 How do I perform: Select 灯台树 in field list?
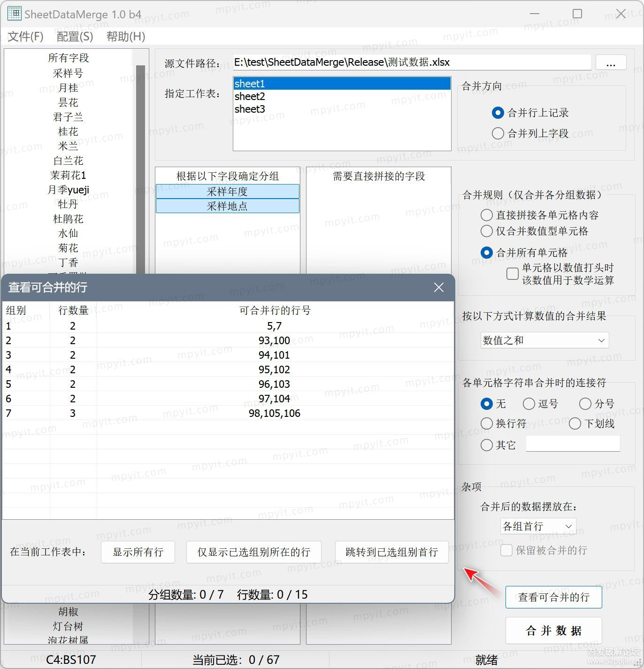69,626
